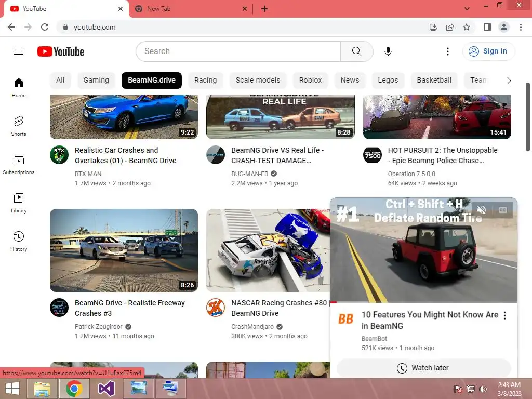Screen dimensions: 532x399
Task: Click into the YouTube Search field
Action: pos(238,51)
